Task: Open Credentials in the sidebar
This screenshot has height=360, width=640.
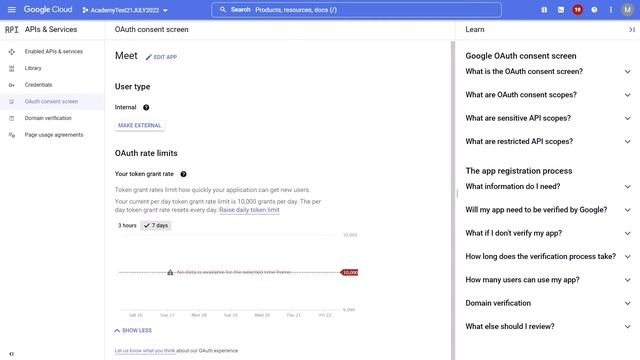Action: pos(38,85)
